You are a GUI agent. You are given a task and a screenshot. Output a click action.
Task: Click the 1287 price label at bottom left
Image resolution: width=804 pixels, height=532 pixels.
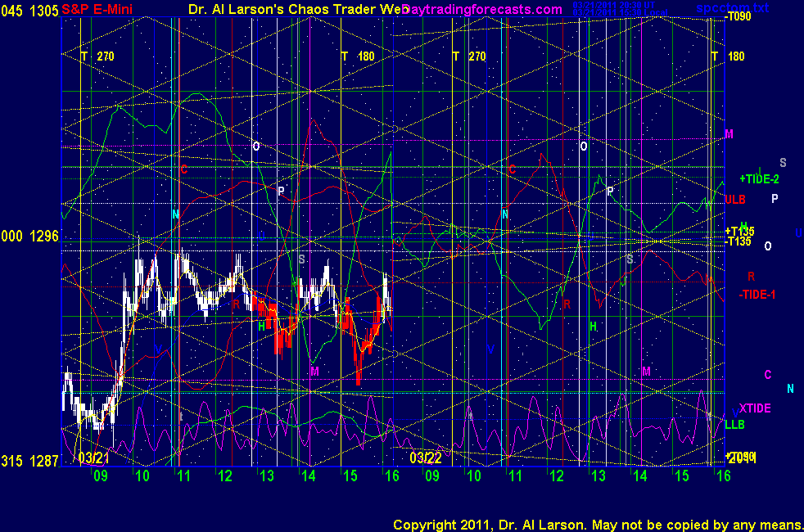pos(44,462)
